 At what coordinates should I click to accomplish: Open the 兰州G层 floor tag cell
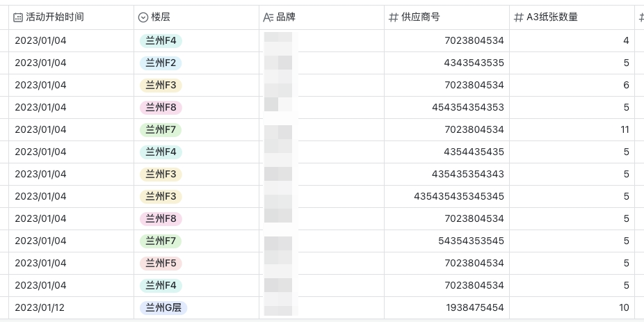(x=163, y=307)
